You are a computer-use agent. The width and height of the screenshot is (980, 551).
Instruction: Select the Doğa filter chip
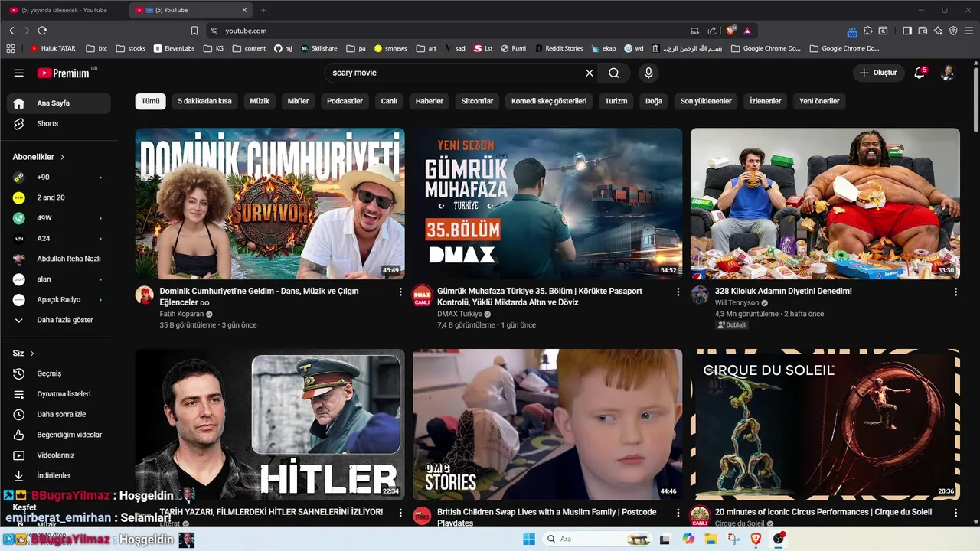coord(654,101)
